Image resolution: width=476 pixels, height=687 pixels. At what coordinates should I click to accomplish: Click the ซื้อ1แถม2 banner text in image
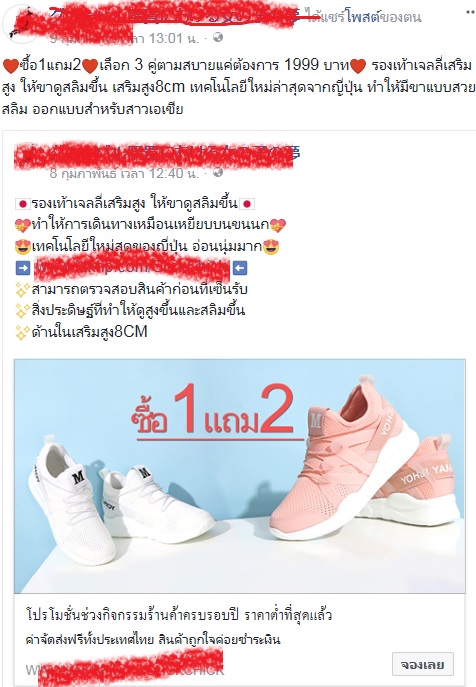coord(213,412)
